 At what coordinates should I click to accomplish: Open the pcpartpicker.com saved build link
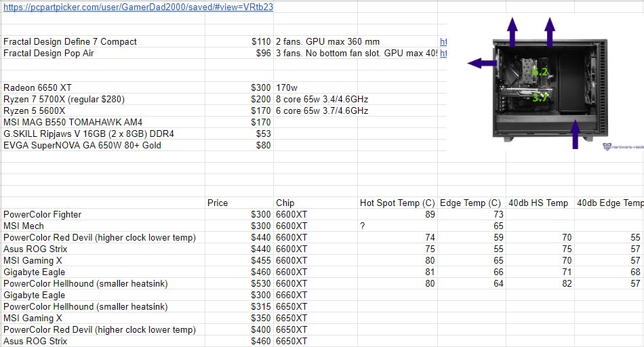[138, 7]
